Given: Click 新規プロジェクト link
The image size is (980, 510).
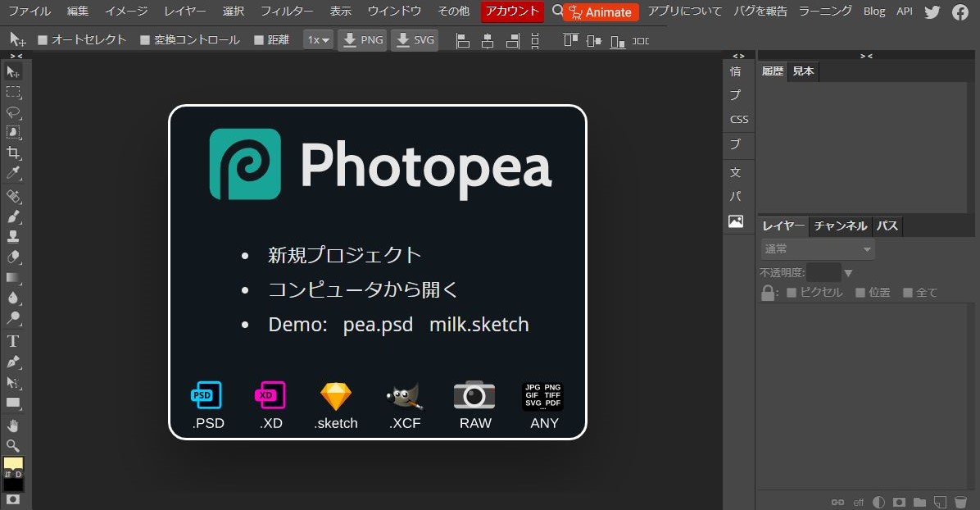Looking at the screenshot, I should coord(344,255).
